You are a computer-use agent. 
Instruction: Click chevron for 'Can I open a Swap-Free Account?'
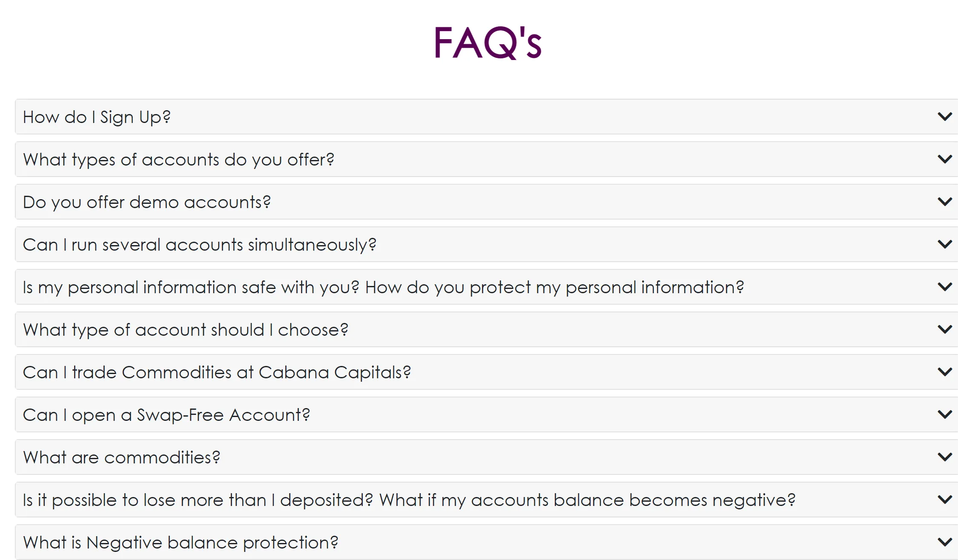coord(945,414)
